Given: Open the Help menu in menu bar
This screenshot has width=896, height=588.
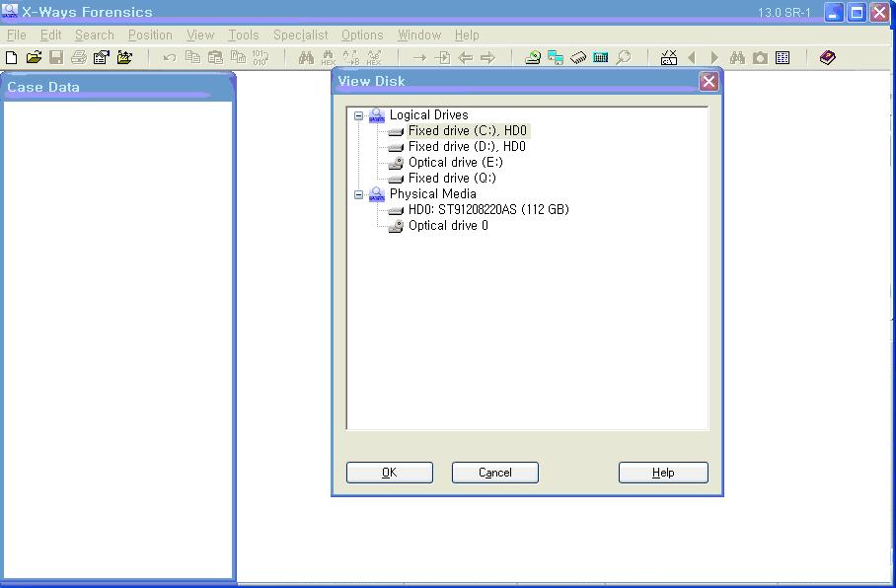Looking at the screenshot, I should click(467, 35).
